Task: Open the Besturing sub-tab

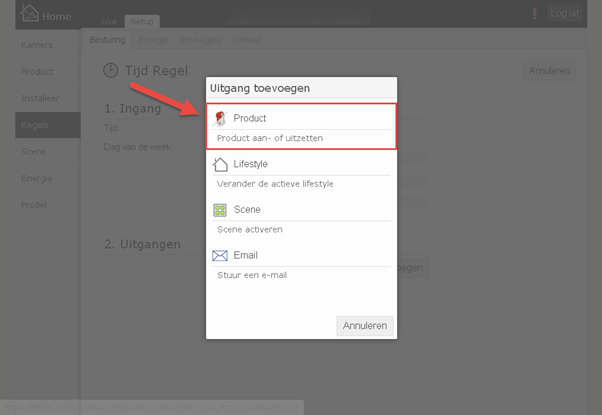Action: pos(107,40)
